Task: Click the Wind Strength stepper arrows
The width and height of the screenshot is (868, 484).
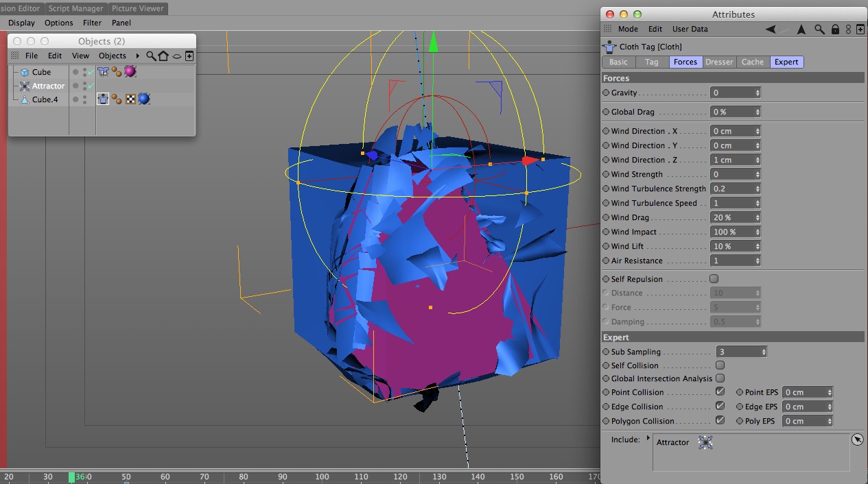Action: click(758, 174)
